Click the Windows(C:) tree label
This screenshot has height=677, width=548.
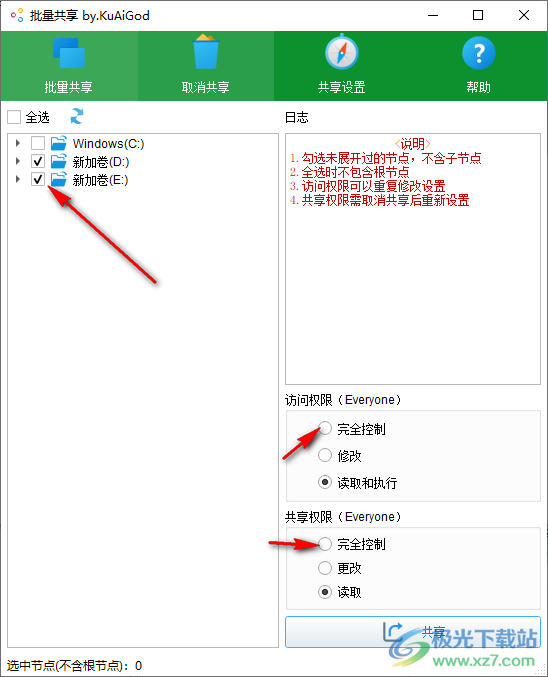click(108, 143)
